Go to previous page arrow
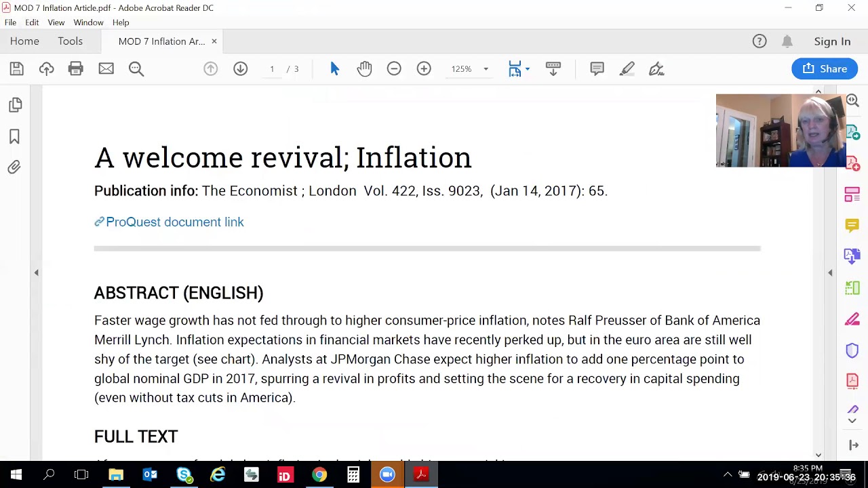Image resolution: width=868 pixels, height=488 pixels. [210, 68]
